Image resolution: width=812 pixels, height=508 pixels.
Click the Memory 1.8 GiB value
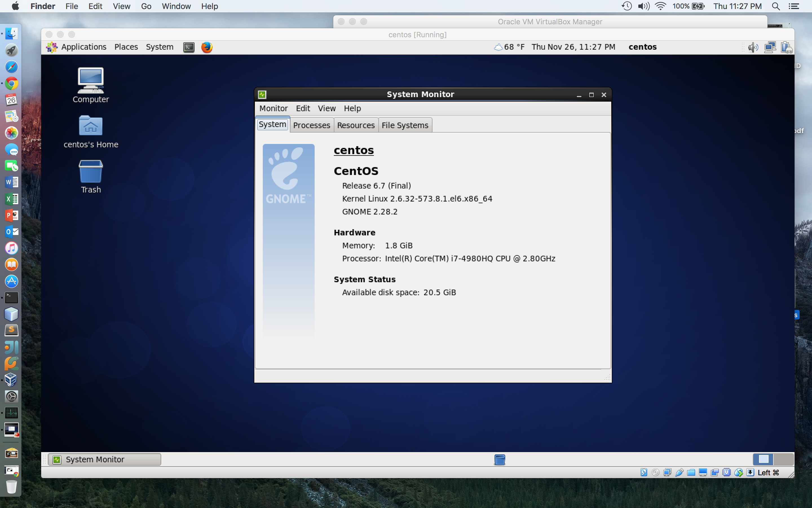click(399, 246)
